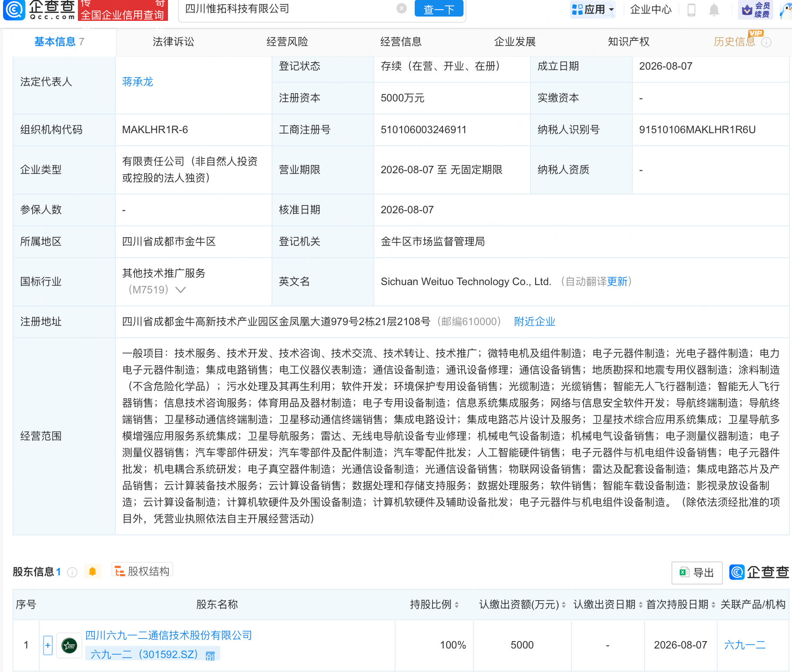Select tax ID 91510106MAKLHR1R6U text
Image resolution: width=792 pixels, height=672 pixels.
[697, 130]
